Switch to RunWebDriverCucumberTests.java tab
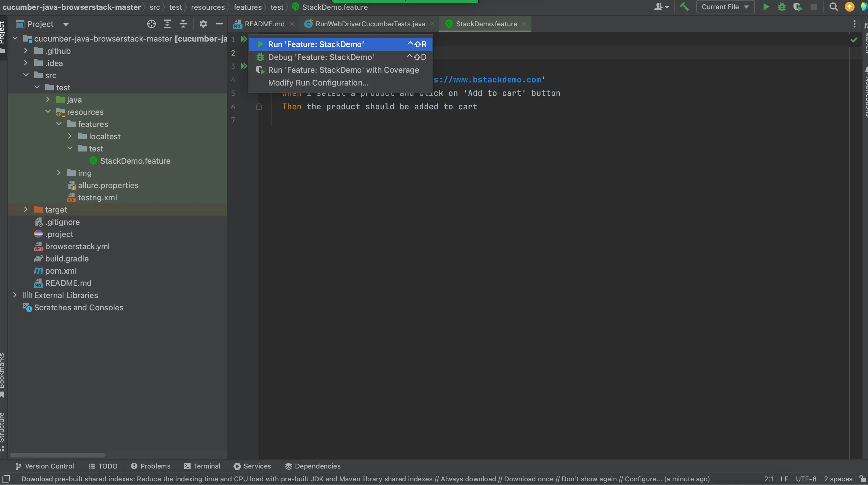 370,24
